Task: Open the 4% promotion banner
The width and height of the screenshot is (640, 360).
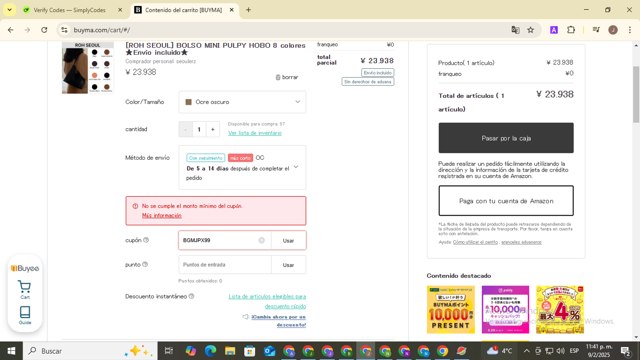Action: coord(560,309)
